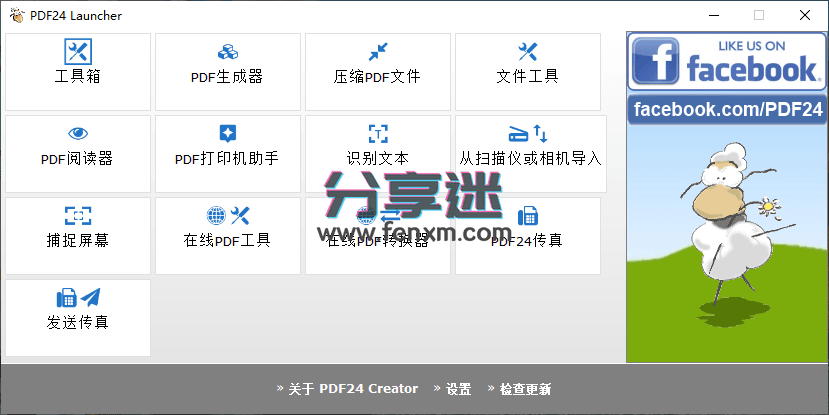Viewport: 829px width, 415px height.
Task: Open 压缩PDF文件 compress tool
Action: 377,72
